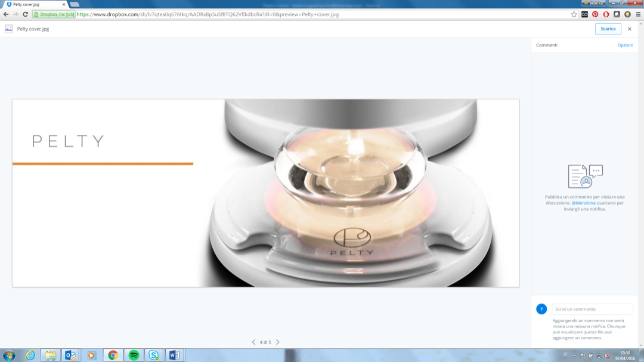The width and height of the screenshot is (644, 362).
Task: Click the Pelty cover image preview
Action: [x=266, y=193]
